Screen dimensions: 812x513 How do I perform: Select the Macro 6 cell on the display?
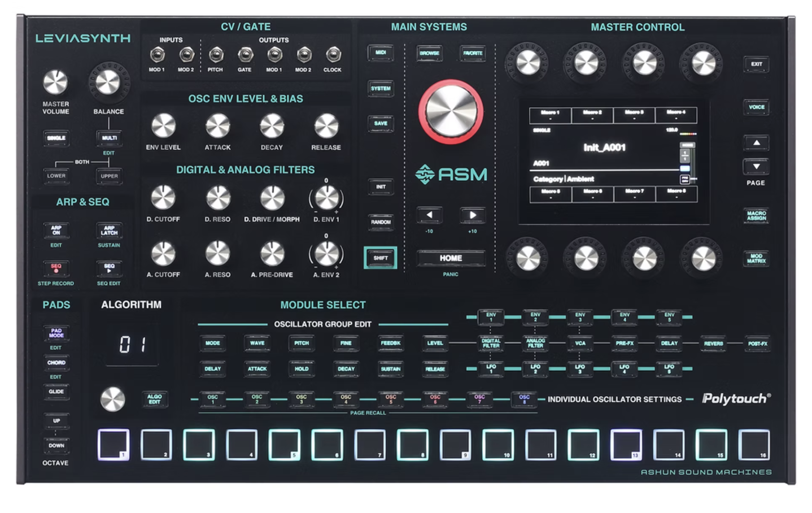(592, 194)
